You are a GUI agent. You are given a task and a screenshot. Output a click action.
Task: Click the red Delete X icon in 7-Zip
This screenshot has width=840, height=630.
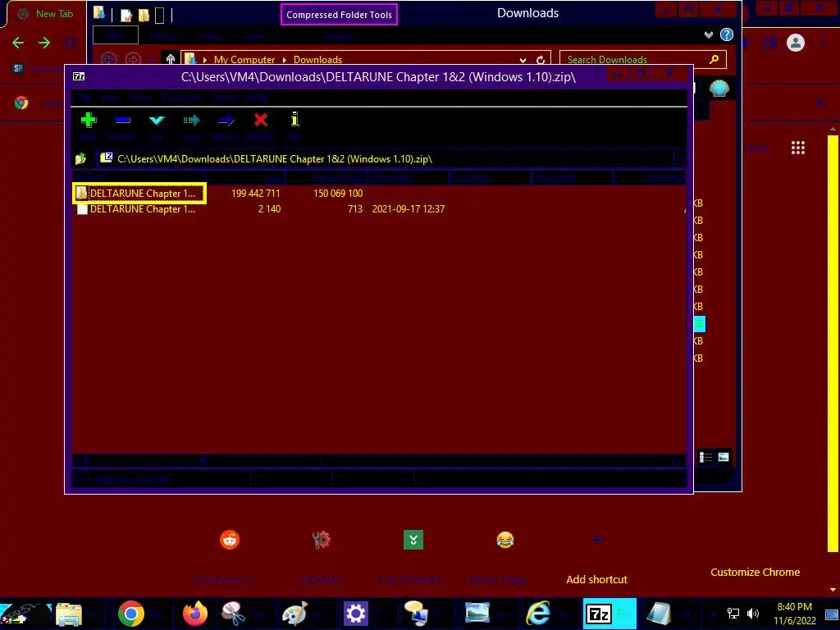point(261,120)
